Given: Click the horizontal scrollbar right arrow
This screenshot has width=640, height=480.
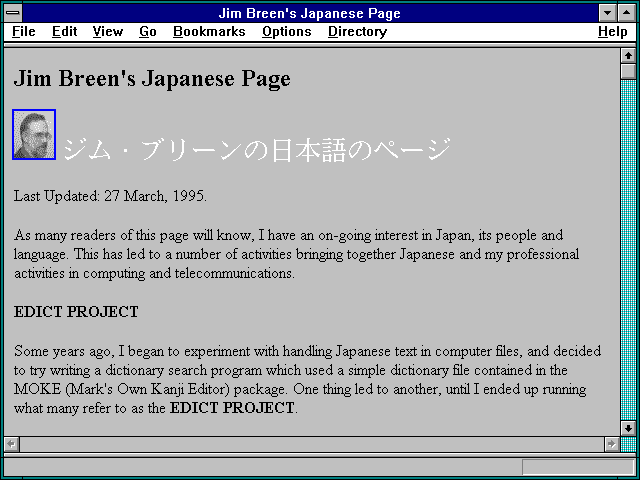Looking at the screenshot, I should pos(611,444).
